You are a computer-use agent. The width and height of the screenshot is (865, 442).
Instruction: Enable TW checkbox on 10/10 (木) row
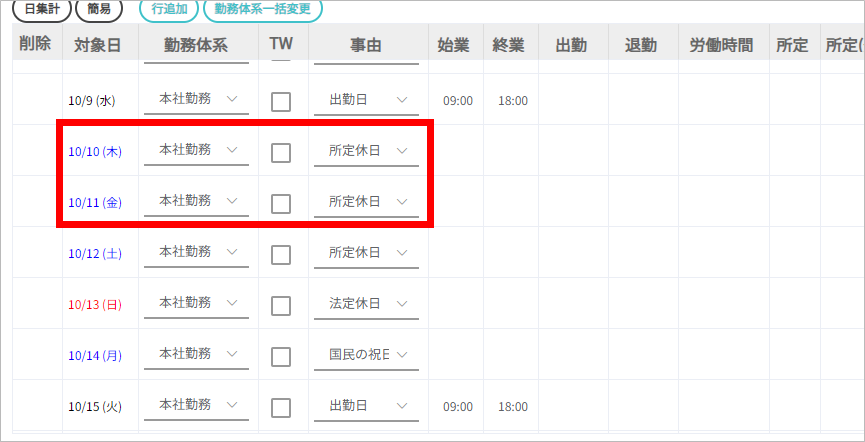(281, 152)
